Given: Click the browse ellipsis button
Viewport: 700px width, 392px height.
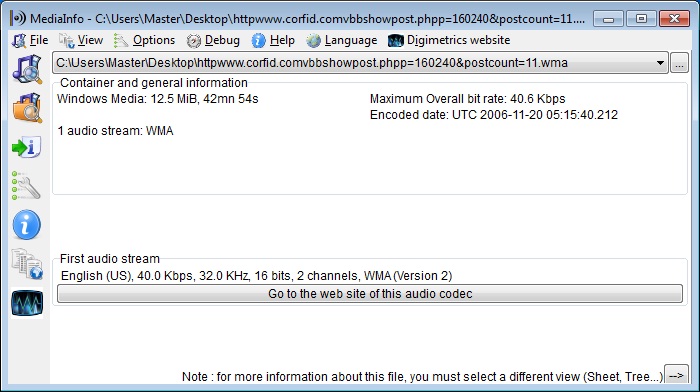Looking at the screenshot, I should click(679, 63).
